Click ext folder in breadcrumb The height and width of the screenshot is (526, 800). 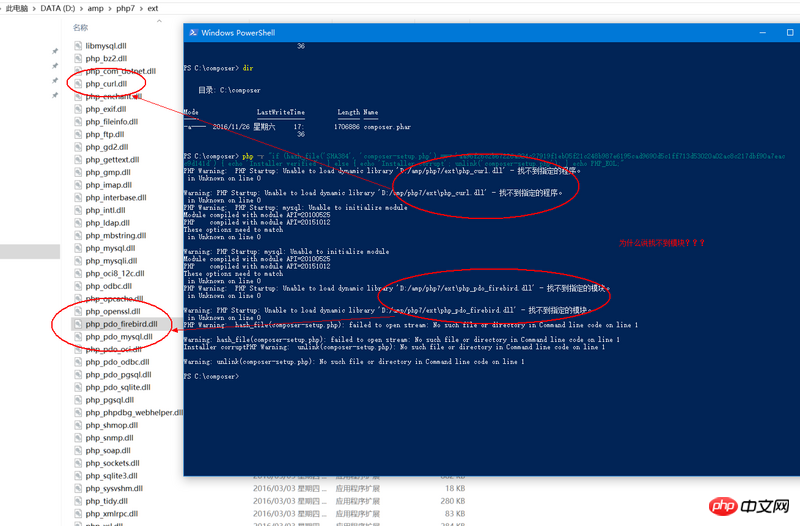tap(153, 8)
